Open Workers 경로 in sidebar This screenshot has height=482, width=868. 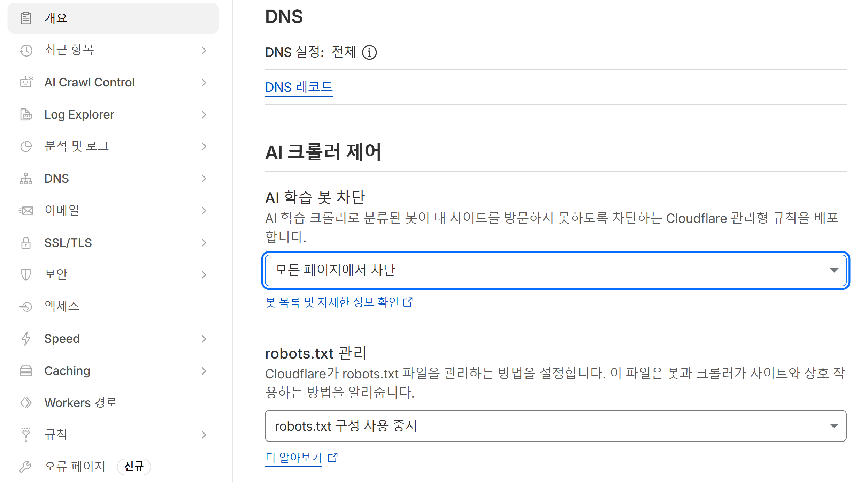(113, 403)
